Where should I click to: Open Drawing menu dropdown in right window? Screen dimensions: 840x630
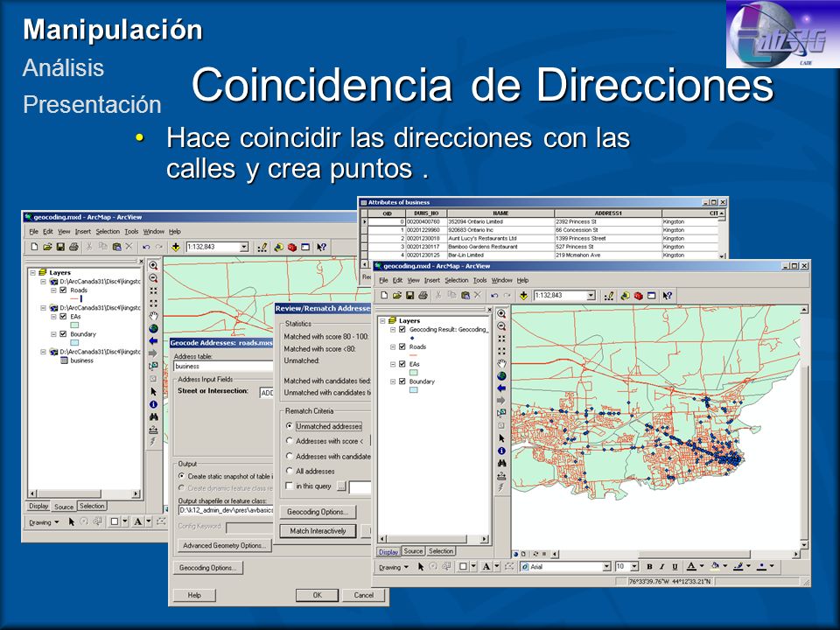point(394,567)
